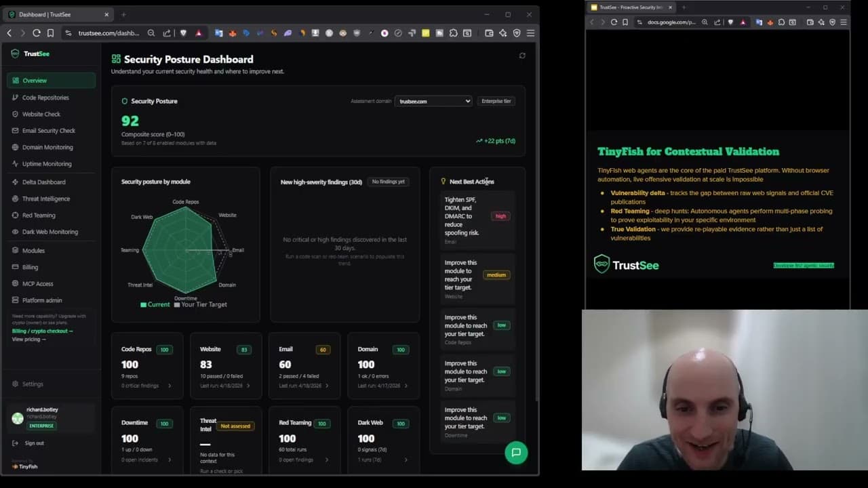Image resolution: width=868 pixels, height=488 pixels.
Task: Switch to the Dashboard | TrustSee browser tab
Action: click(59, 14)
